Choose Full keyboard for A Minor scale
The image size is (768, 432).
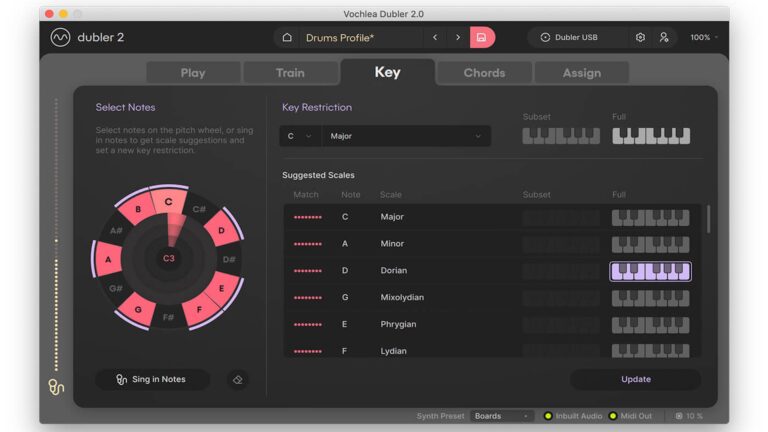tap(650, 244)
